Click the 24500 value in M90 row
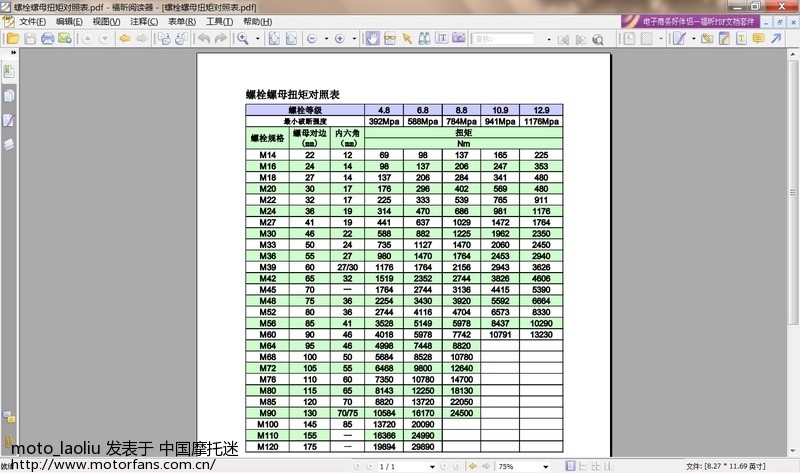The image size is (800, 473). coord(461,413)
